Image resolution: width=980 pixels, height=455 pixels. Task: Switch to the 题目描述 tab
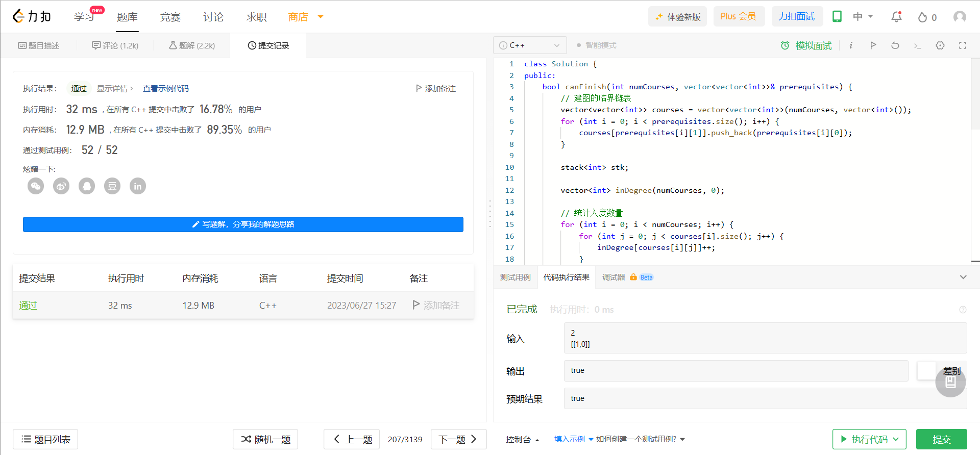(x=39, y=45)
